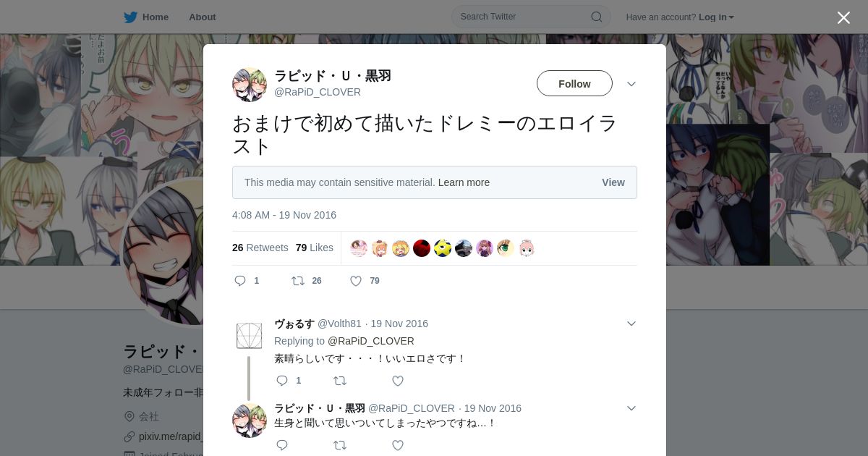Open the Learn more link
This screenshot has width=868, height=456.
(x=464, y=182)
